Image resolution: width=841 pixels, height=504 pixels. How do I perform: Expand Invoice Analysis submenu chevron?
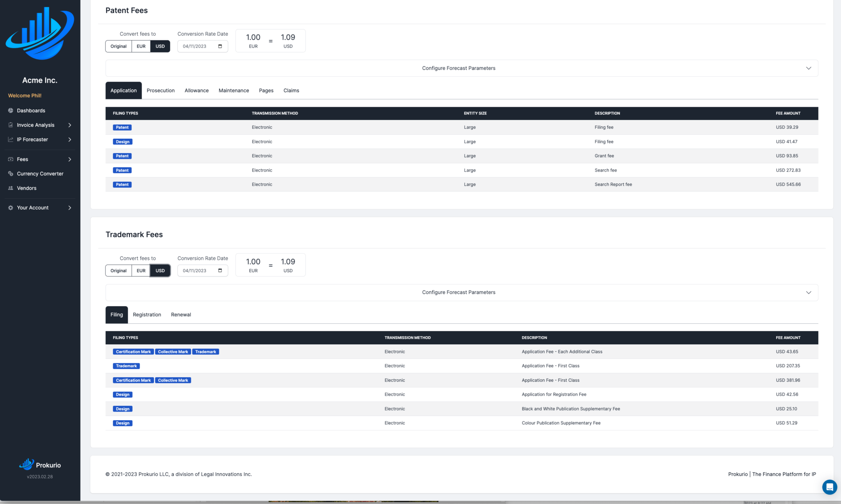(x=70, y=125)
